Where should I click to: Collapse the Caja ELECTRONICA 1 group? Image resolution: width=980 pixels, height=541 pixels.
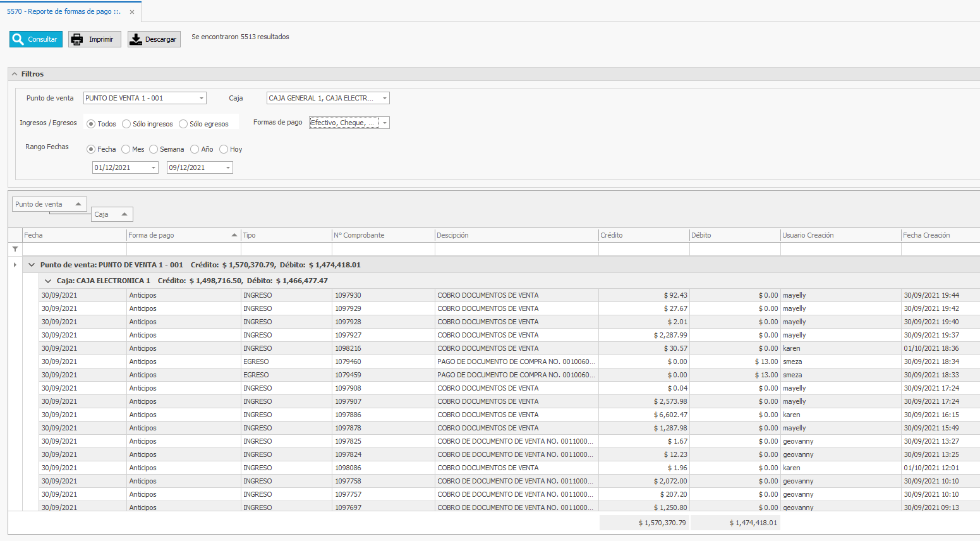pyautogui.click(x=48, y=281)
